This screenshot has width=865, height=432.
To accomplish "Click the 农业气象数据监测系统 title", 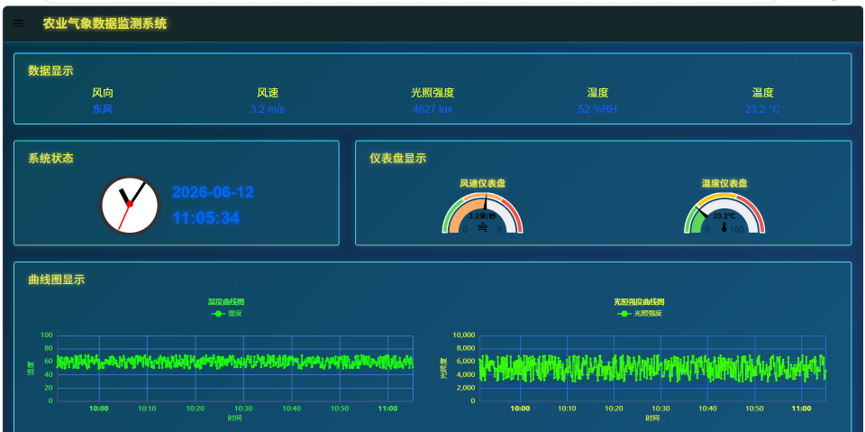I will point(105,24).
